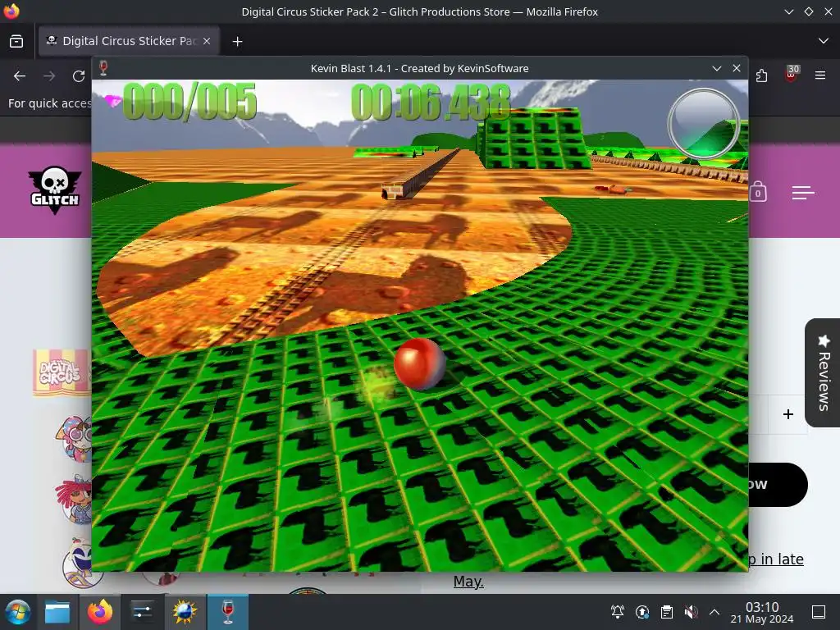Minimize the Kevin Blast window
The image size is (840, 630).
pos(717,68)
